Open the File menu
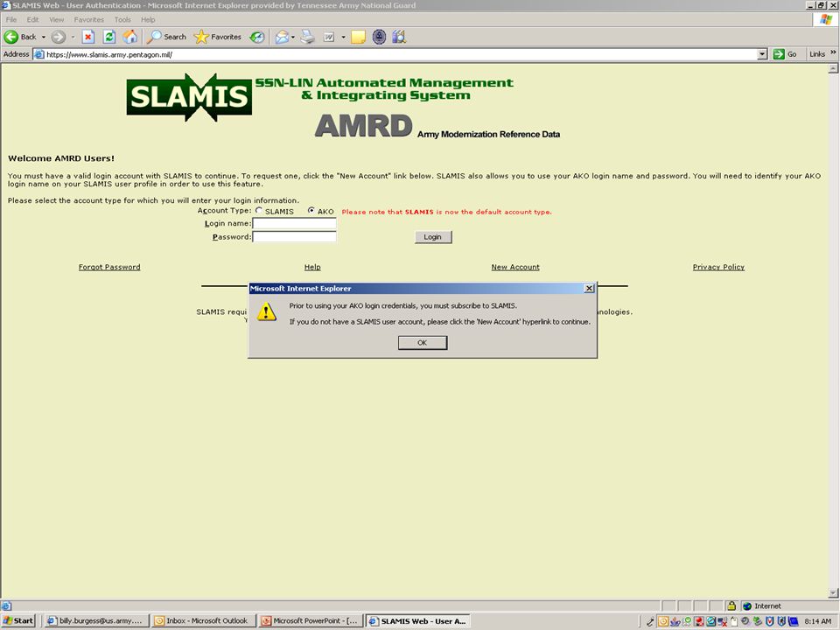This screenshot has width=840, height=630. [x=11, y=20]
